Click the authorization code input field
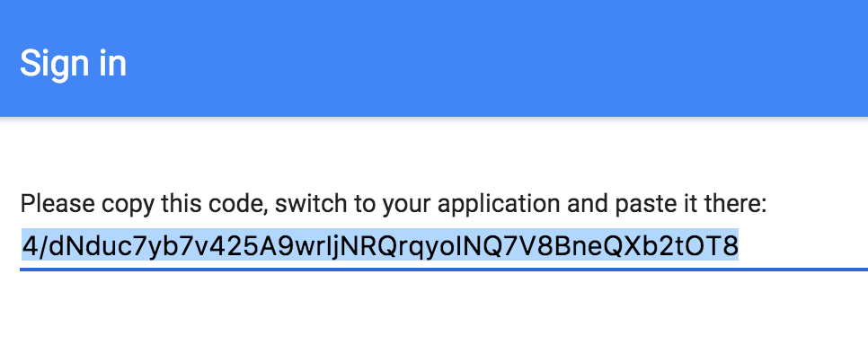 click(x=444, y=245)
